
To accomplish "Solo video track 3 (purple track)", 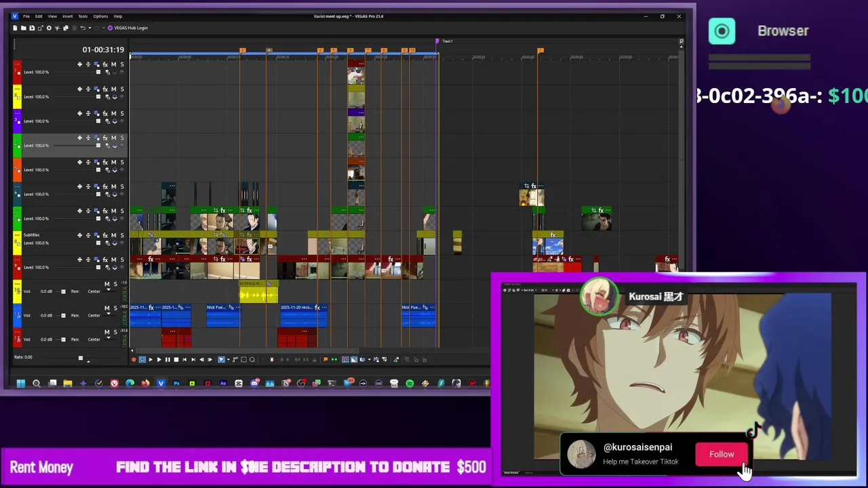I will coord(122,113).
